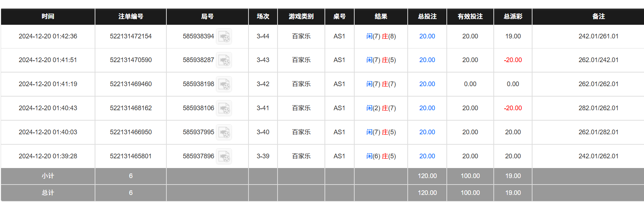Click the 时间 column header
The image size is (644, 205).
[x=48, y=17]
